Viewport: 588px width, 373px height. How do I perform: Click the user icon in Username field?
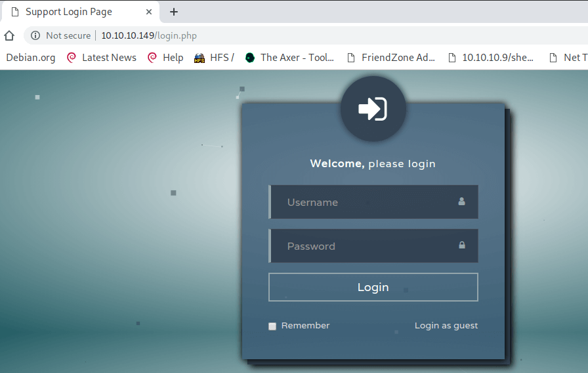tap(461, 201)
